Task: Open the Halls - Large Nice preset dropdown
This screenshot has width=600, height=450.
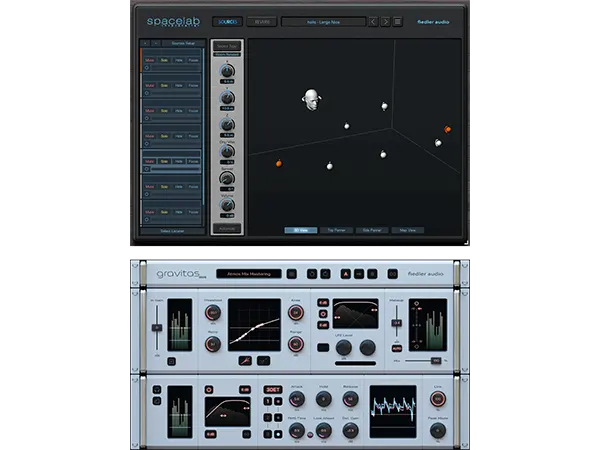Action: point(323,22)
